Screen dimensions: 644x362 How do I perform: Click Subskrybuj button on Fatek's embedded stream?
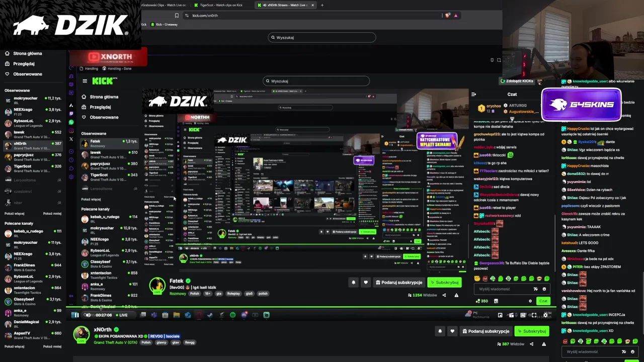pyautogui.click(x=444, y=283)
